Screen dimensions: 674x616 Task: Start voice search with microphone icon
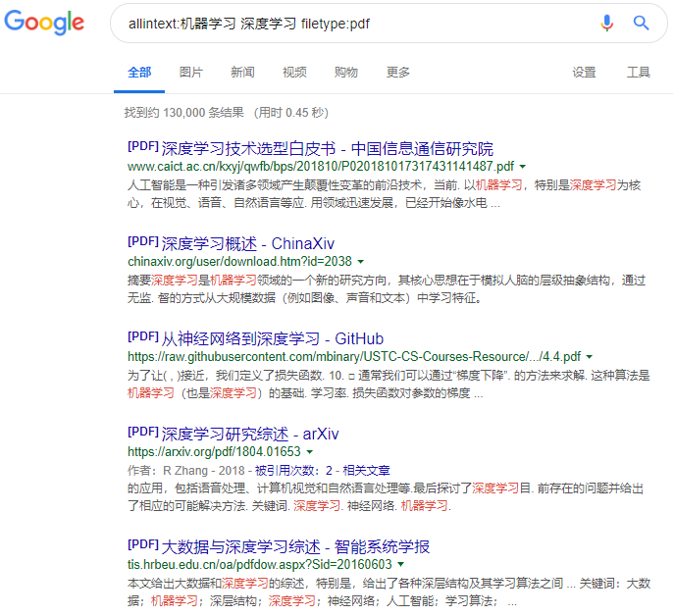click(x=606, y=23)
